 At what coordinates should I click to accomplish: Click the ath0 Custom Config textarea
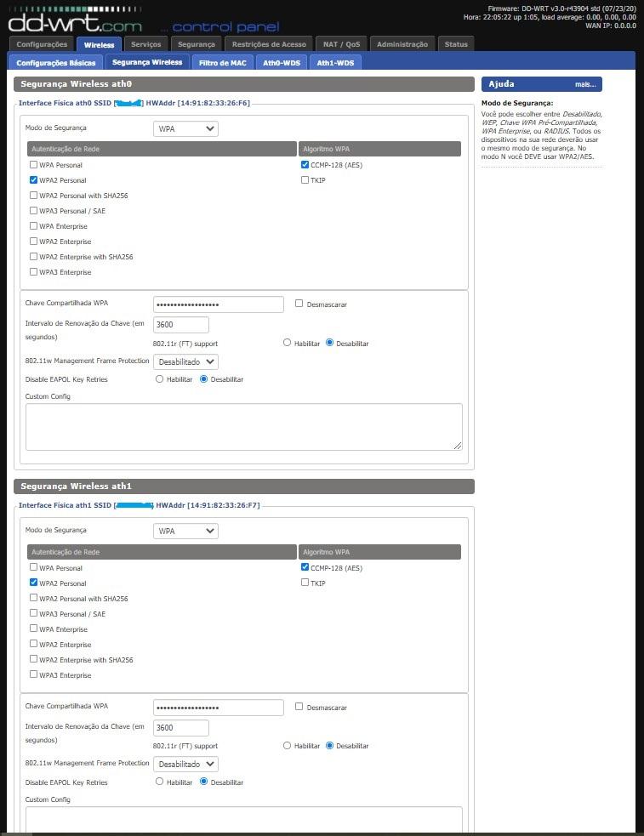[244, 427]
